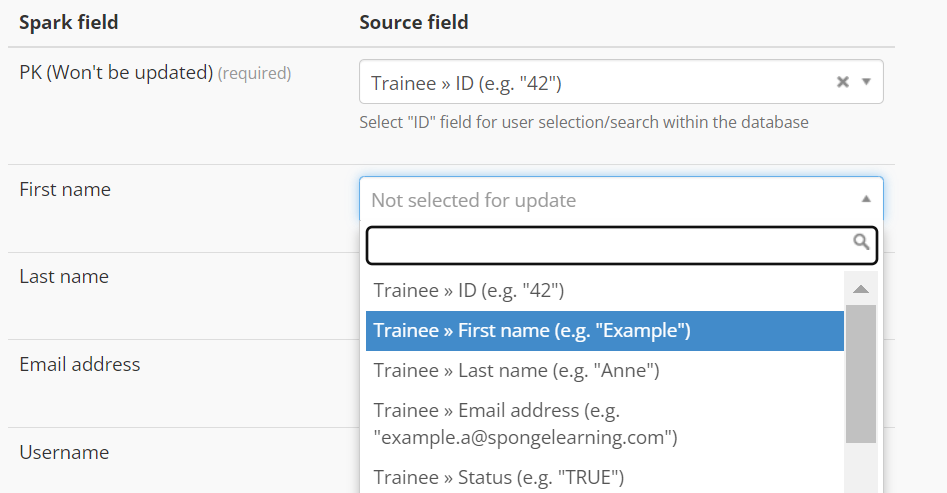The height and width of the screenshot is (493, 947).
Task: Click the Source field column header
Action: 414,22
